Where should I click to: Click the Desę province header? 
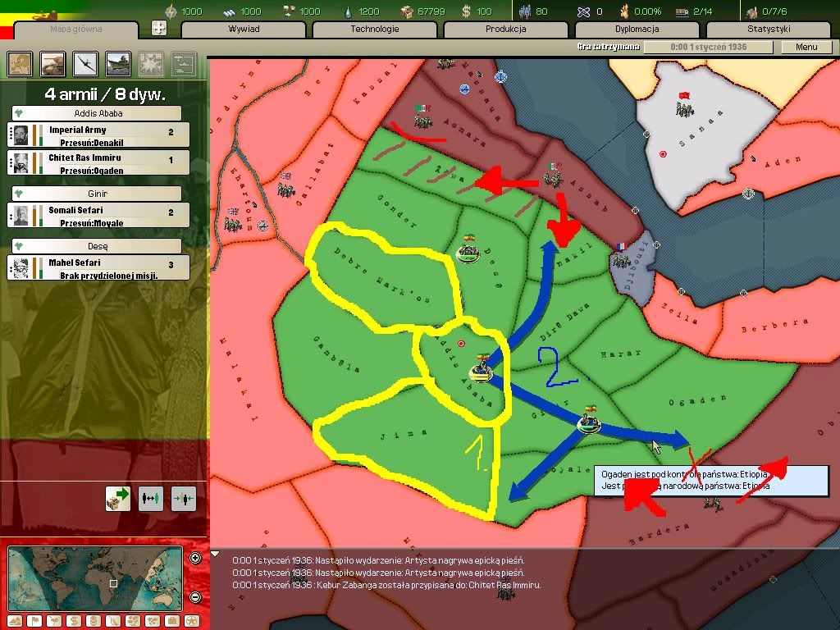(x=97, y=246)
